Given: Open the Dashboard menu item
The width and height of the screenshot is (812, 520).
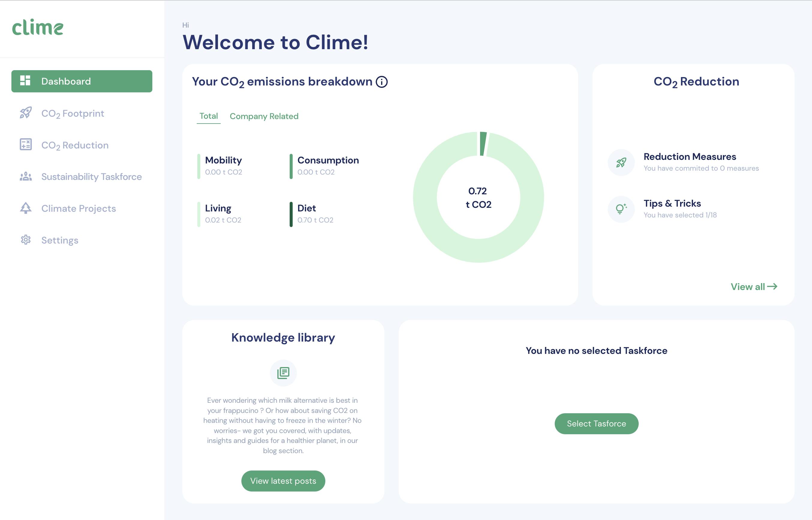Looking at the screenshot, I should click(82, 81).
